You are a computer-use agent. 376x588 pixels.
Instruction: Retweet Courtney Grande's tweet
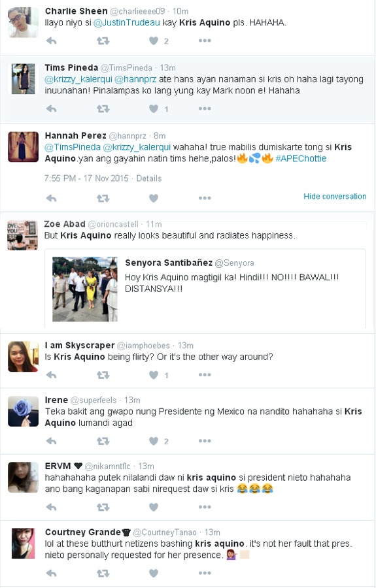point(103,573)
